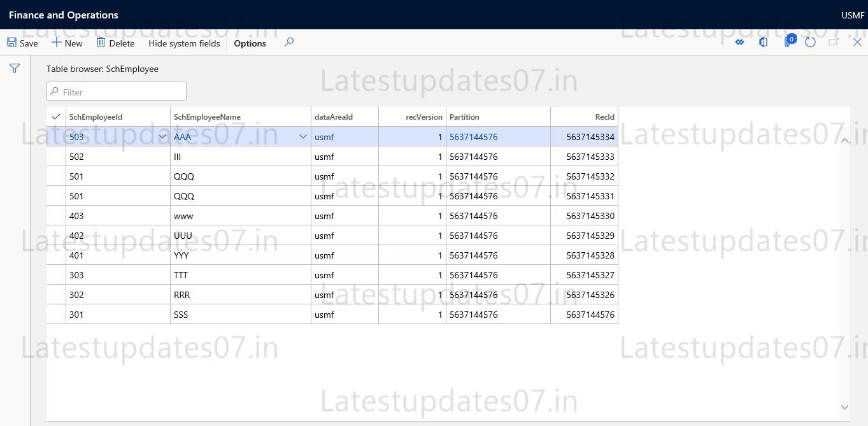868x426 pixels.
Task: Open the toolbar search magnifier
Action: click(288, 42)
